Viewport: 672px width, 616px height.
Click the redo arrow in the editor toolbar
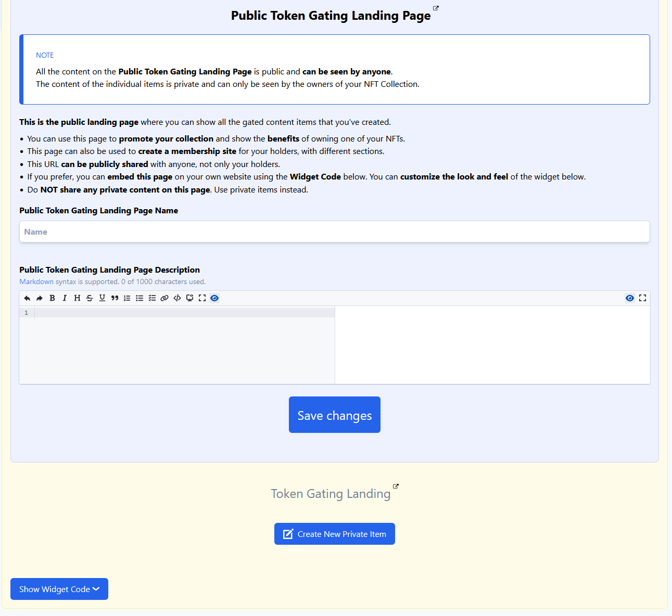tap(40, 298)
